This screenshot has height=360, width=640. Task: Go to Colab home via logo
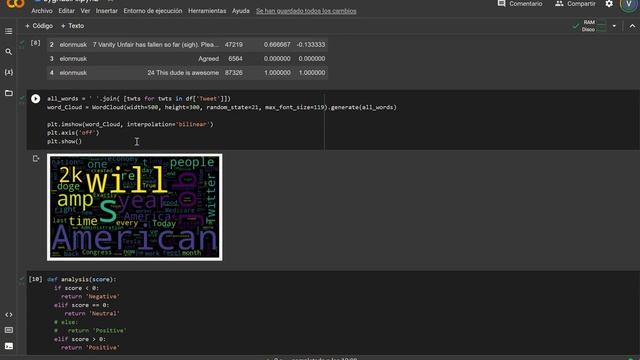[15, 4]
